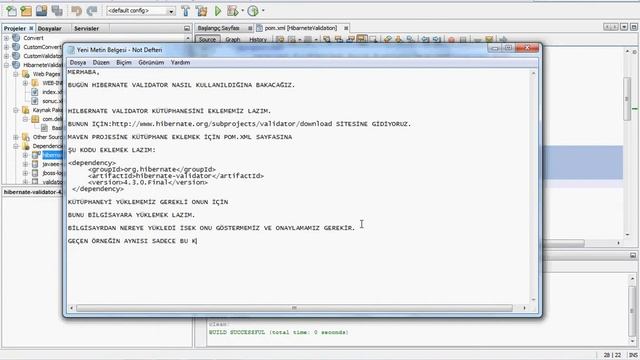Close the Projeler tab
Image resolution: width=640 pixels, height=360 pixels.
(31, 29)
